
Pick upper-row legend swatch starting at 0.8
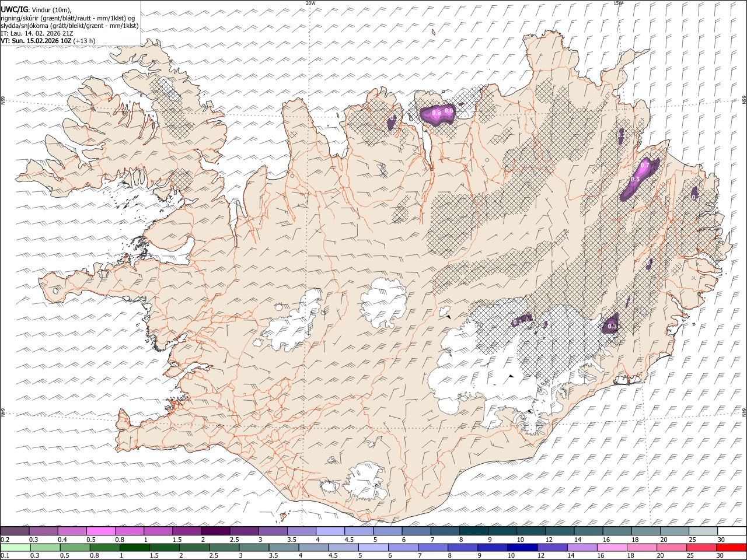coord(130,531)
